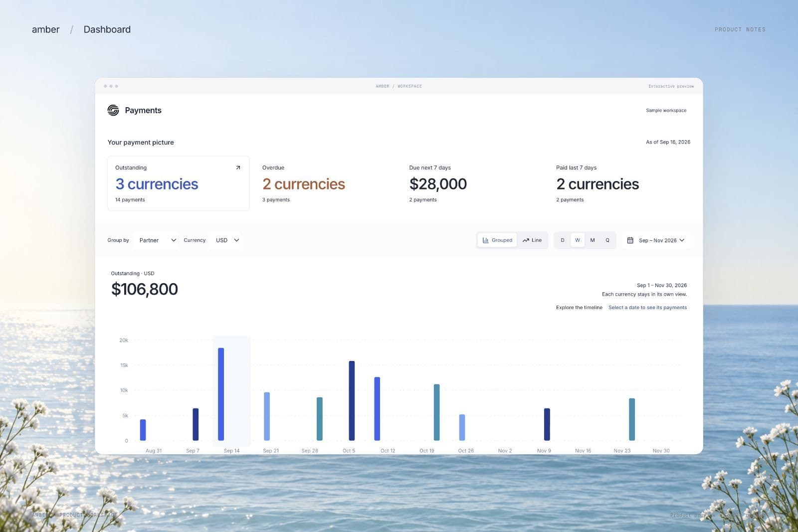Click the calendar icon in date range
The image size is (798, 532).
[630, 240]
